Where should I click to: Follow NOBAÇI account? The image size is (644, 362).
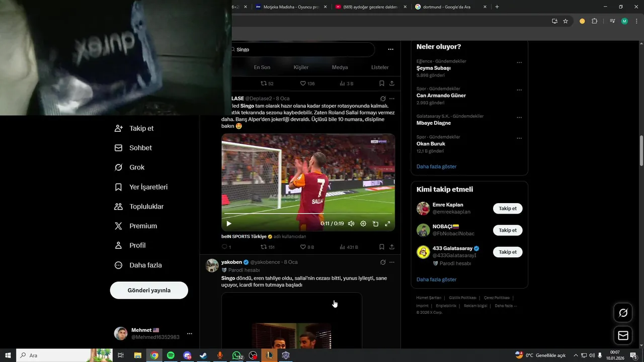point(508,230)
